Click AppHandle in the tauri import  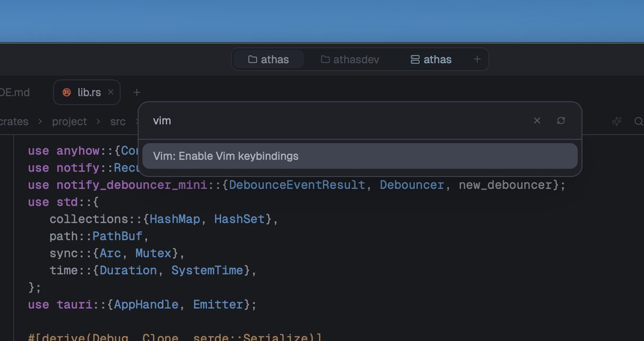[x=146, y=305]
